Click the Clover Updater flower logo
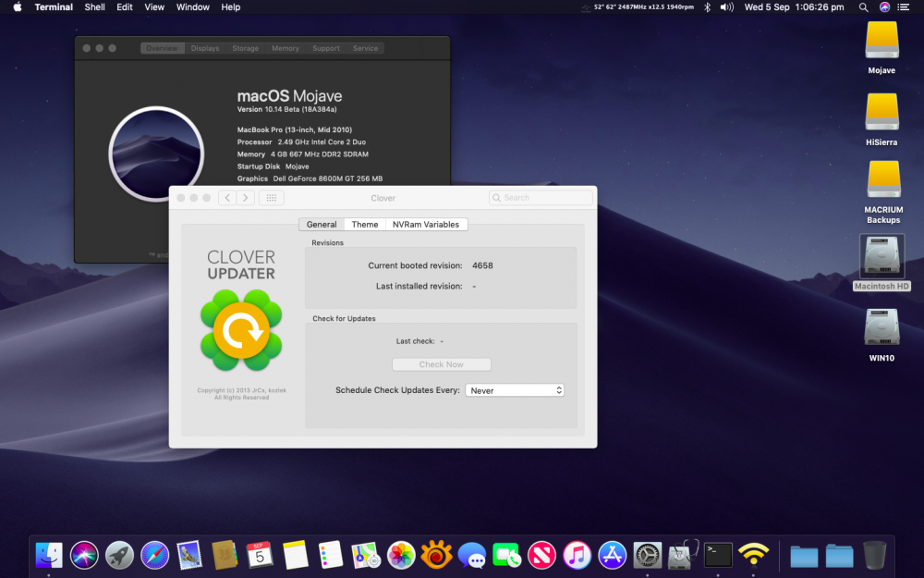The image size is (924, 578). (x=241, y=330)
